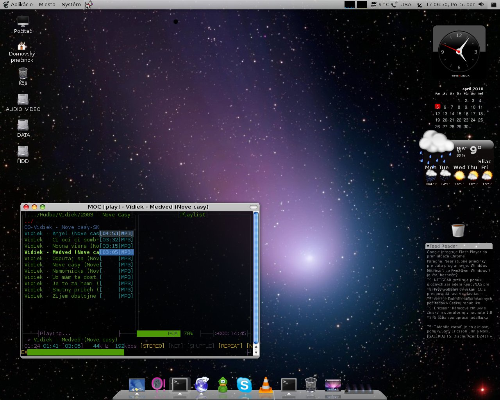The image size is (500, 400).
Task: Open the trash can in the dock
Action: (x=311, y=385)
